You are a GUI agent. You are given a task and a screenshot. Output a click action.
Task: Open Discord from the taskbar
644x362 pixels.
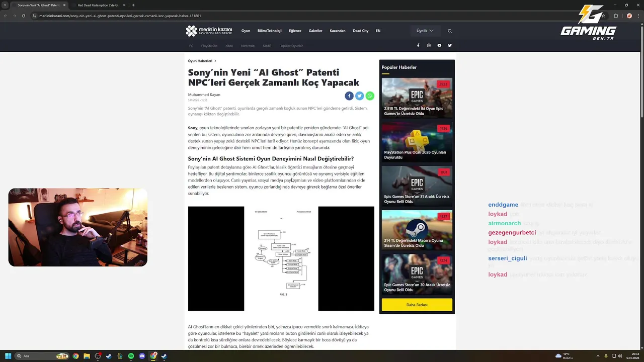tap(142, 356)
